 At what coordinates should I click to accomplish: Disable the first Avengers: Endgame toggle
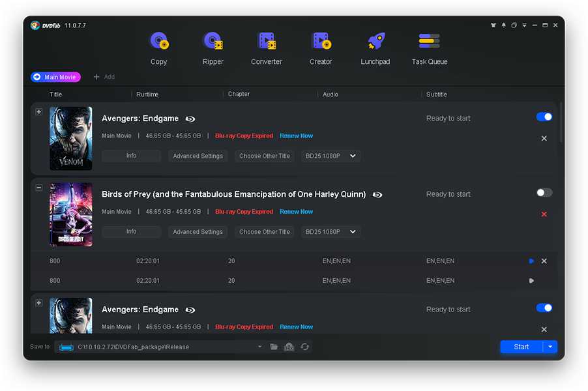[x=544, y=117]
